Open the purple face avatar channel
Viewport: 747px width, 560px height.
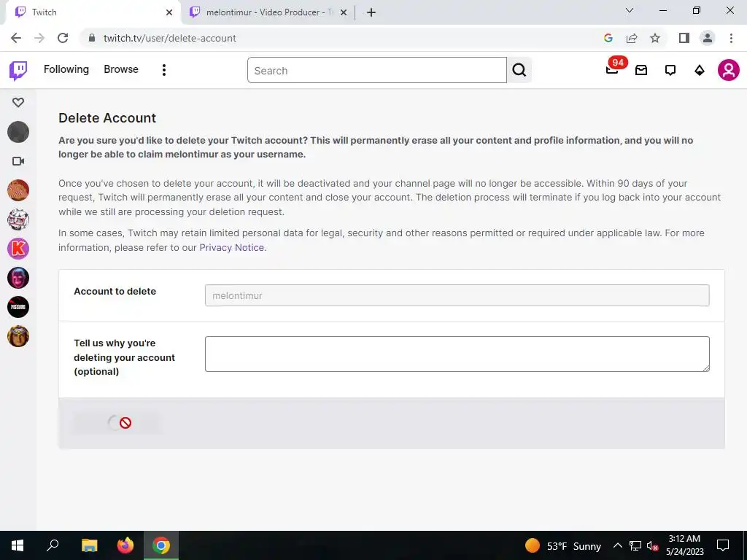click(x=18, y=278)
